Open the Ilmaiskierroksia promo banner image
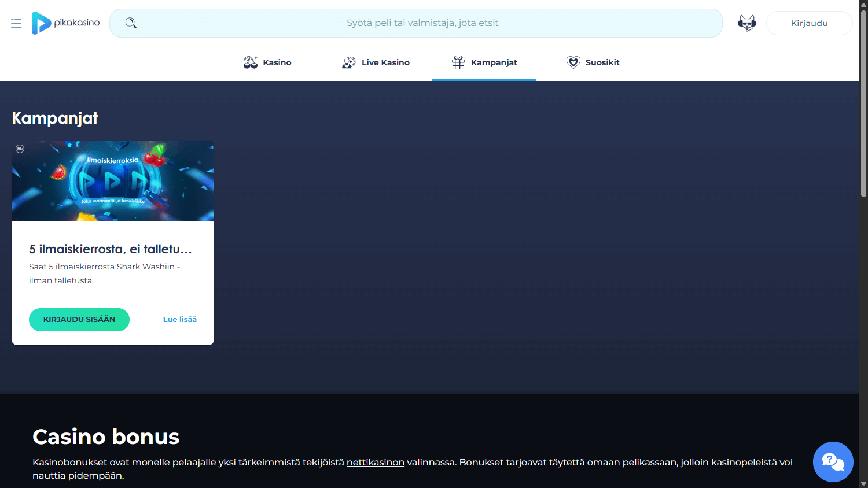This screenshot has height=488, width=868. (x=113, y=181)
